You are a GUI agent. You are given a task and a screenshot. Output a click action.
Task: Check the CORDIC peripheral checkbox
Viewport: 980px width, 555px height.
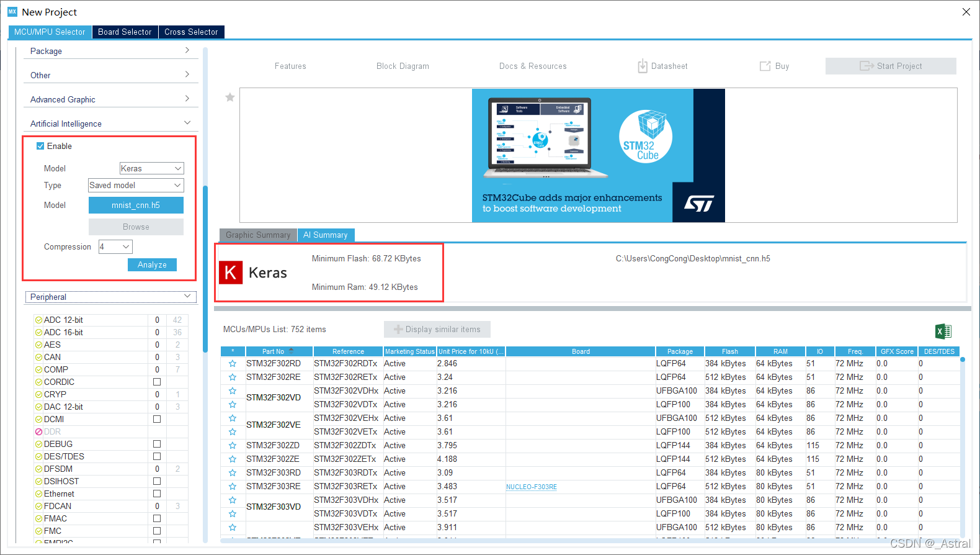[x=157, y=382]
